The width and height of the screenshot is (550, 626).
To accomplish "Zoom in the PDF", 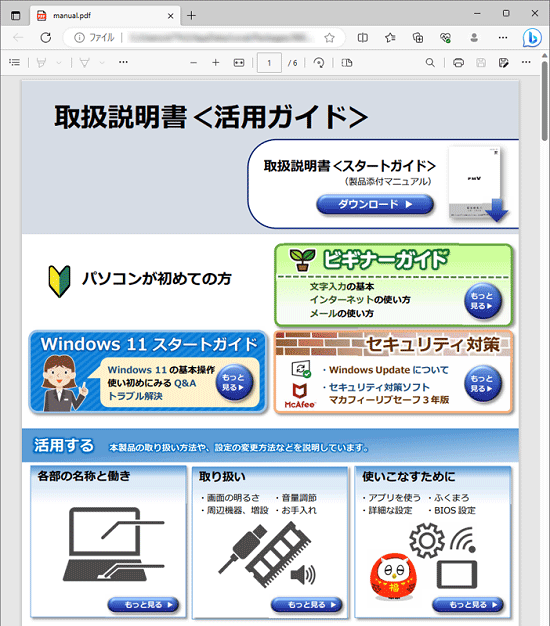I will tap(216, 63).
